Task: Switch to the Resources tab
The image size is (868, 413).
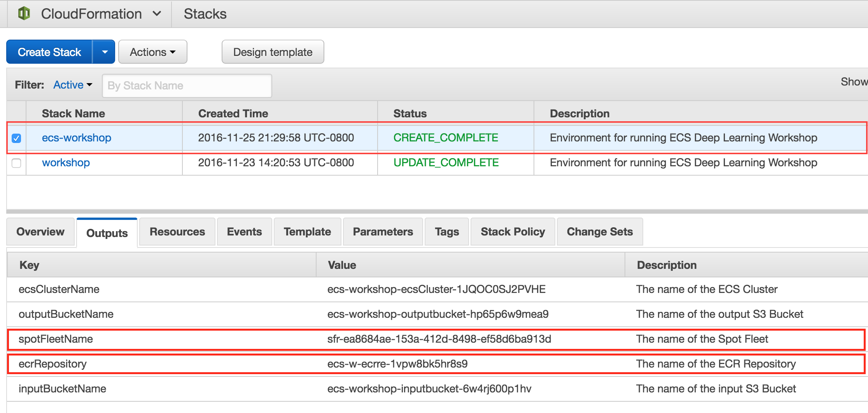Action: [177, 232]
